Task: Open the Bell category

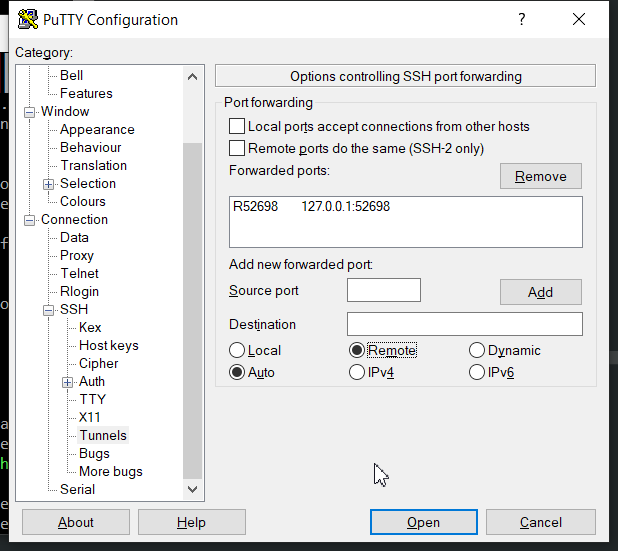Action: [x=71, y=75]
